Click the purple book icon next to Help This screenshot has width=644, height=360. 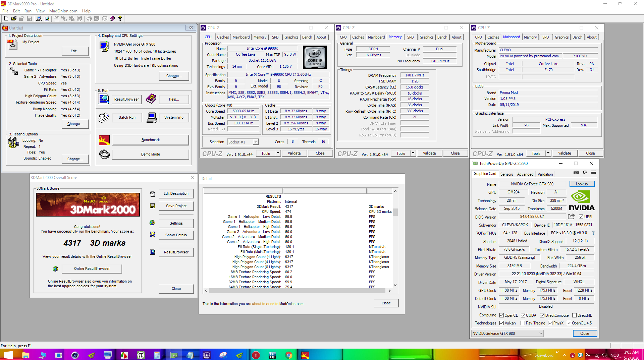152,99
